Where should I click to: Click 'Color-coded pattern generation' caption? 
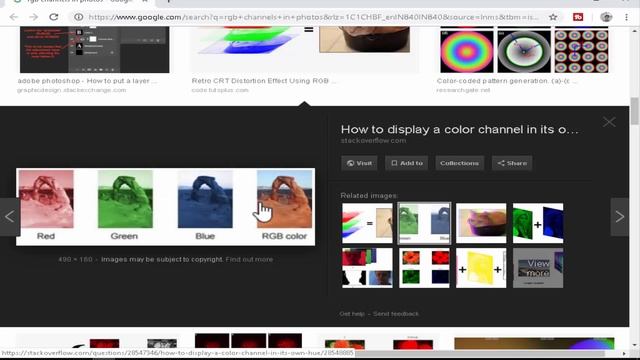point(507,81)
